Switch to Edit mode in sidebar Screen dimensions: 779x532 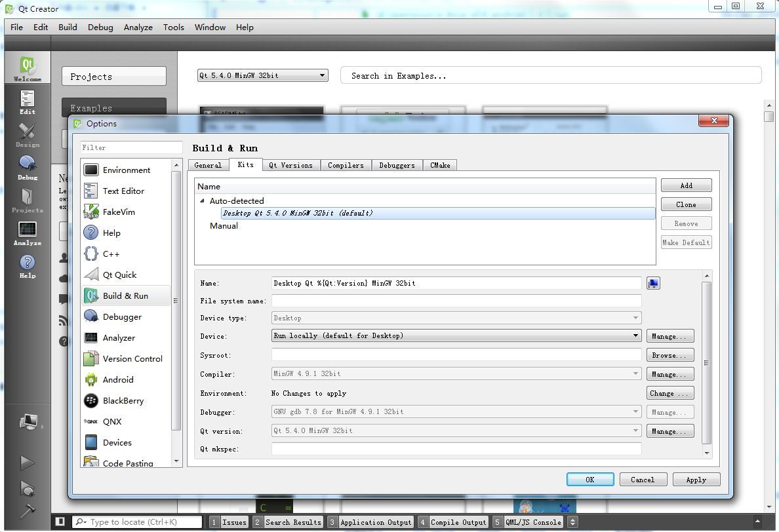[28, 102]
